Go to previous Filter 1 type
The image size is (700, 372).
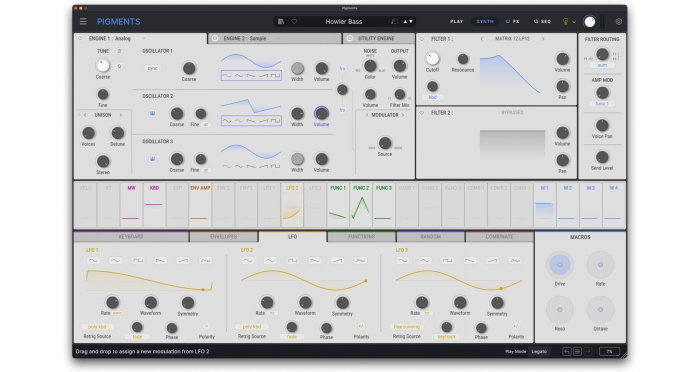tap(482, 39)
